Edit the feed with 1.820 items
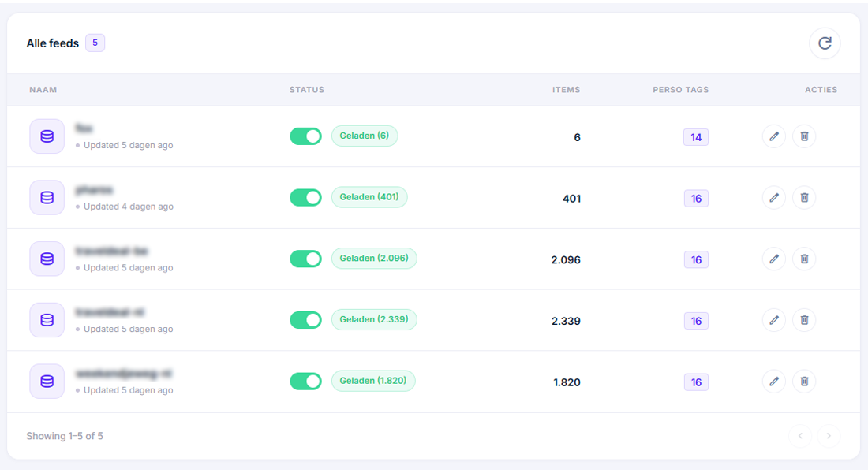 774,382
